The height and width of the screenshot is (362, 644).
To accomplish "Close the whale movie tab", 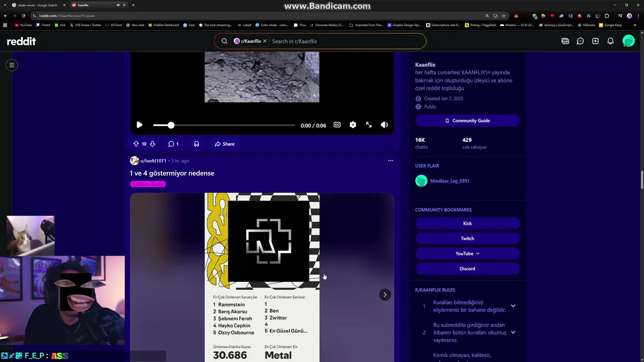I will tap(64, 5).
